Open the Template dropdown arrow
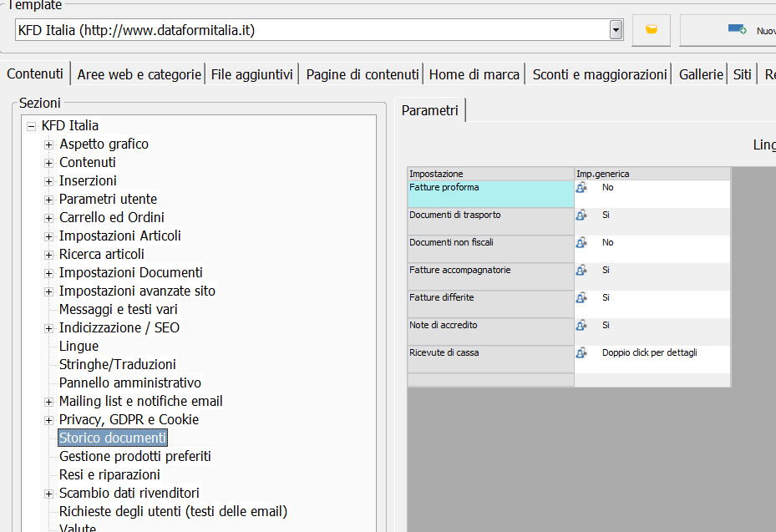776x532 pixels. point(616,30)
